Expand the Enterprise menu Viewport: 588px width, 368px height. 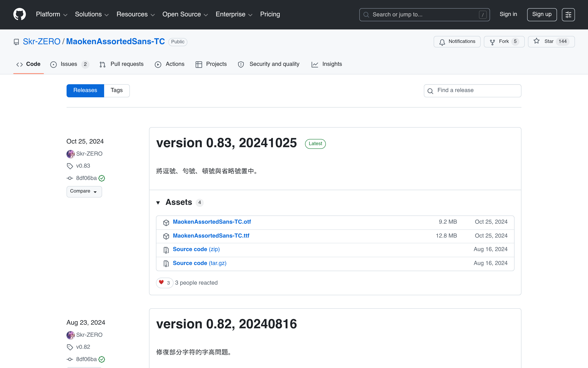coord(234,14)
